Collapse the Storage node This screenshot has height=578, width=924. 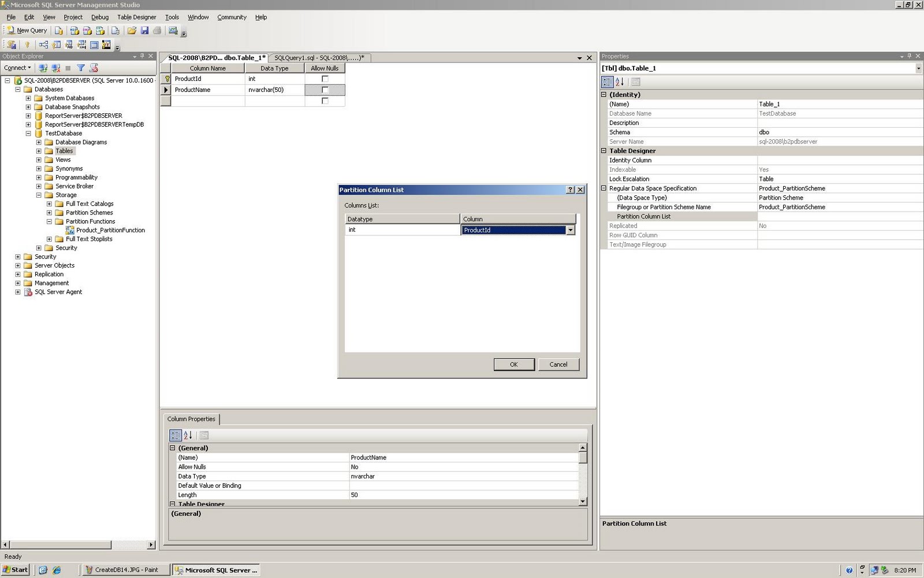pos(39,195)
